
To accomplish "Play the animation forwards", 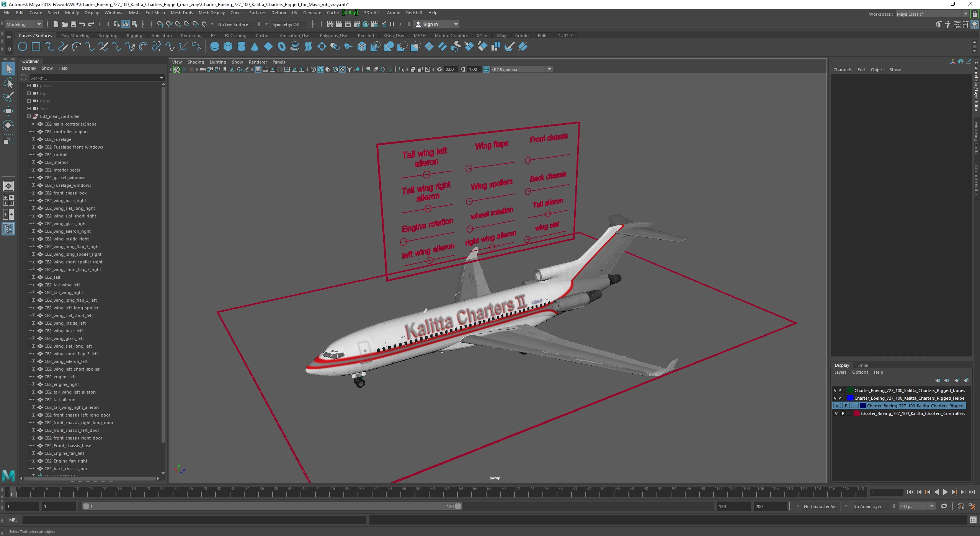I will click(x=946, y=492).
